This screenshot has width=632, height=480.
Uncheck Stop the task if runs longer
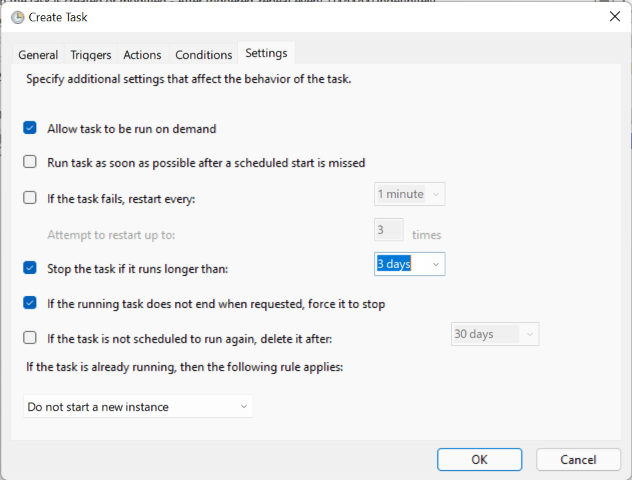pyautogui.click(x=30, y=269)
